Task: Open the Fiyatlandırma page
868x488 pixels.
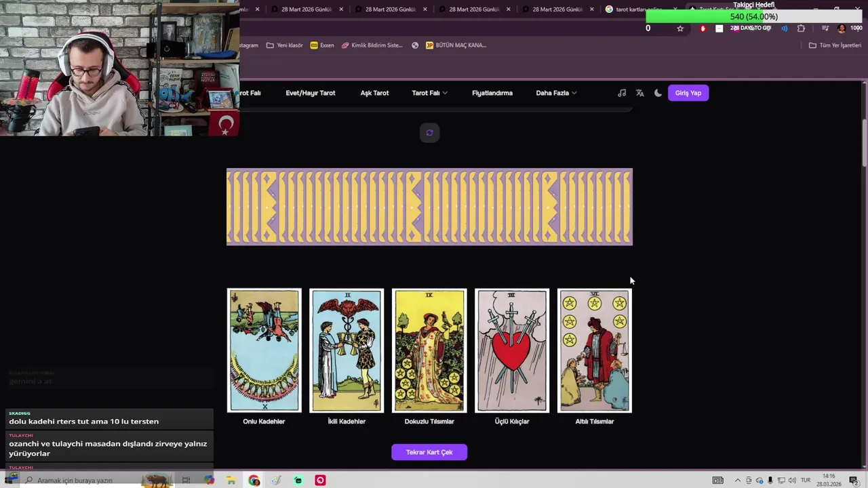Action: (x=492, y=93)
